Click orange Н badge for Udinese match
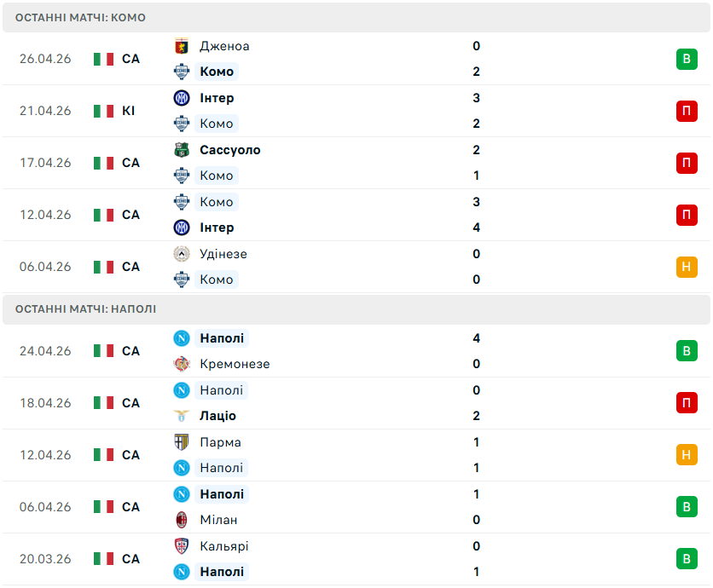Screen dimensions: 713x588 (687, 267)
